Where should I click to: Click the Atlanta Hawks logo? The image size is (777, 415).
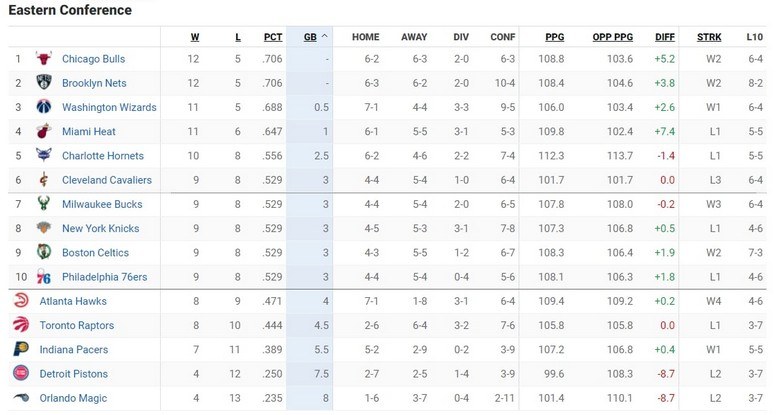[21, 301]
